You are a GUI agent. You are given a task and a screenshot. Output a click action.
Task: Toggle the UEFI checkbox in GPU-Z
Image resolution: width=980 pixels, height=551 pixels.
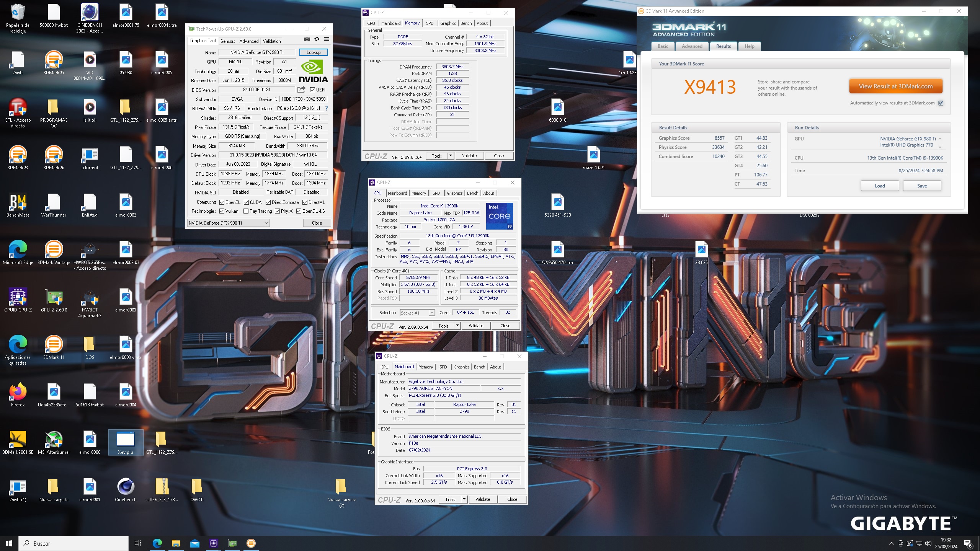(x=312, y=90)
